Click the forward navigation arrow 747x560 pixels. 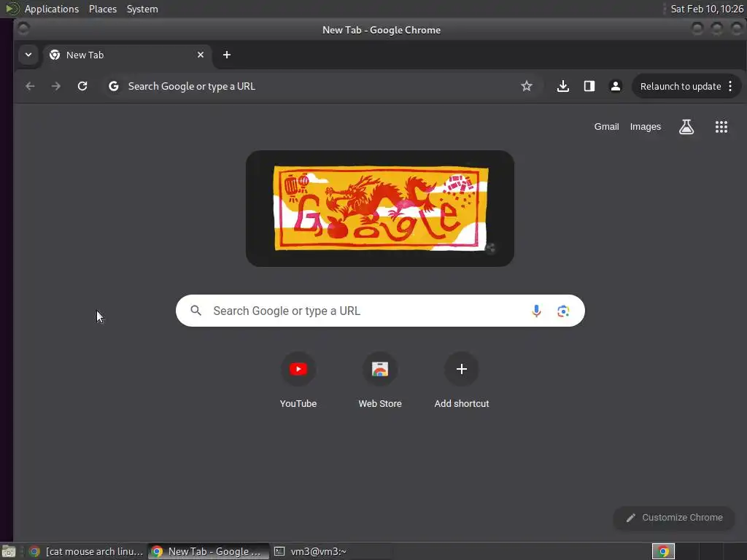coord(55,86)
